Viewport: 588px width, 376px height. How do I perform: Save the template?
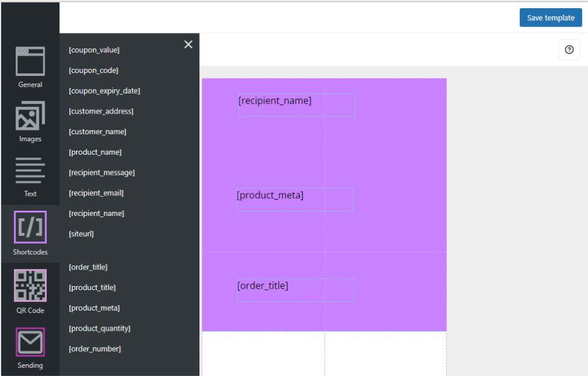(x=550, y=18)
